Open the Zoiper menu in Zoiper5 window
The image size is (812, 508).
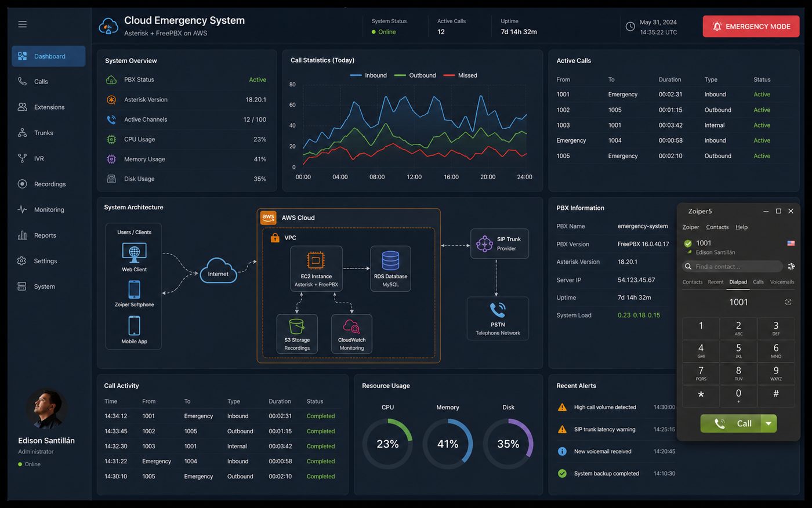(691, 227)
